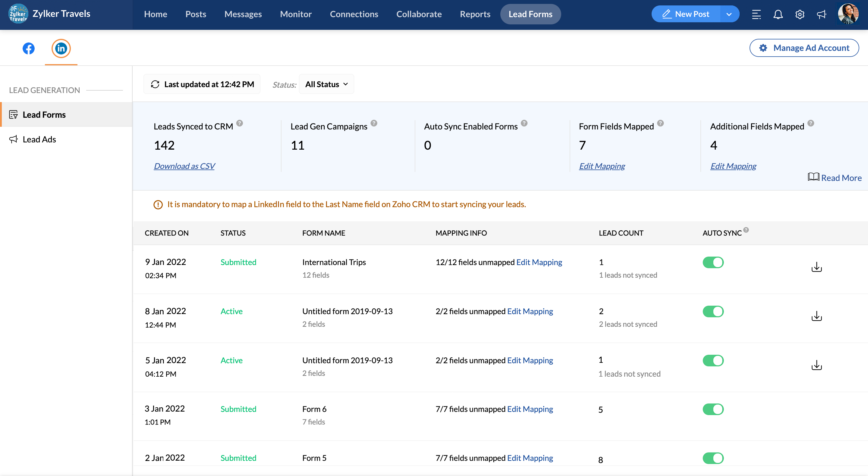Click help icon beside Leads Synced to CRM
This screenshot has width=868, height=476.
(240, 123)
